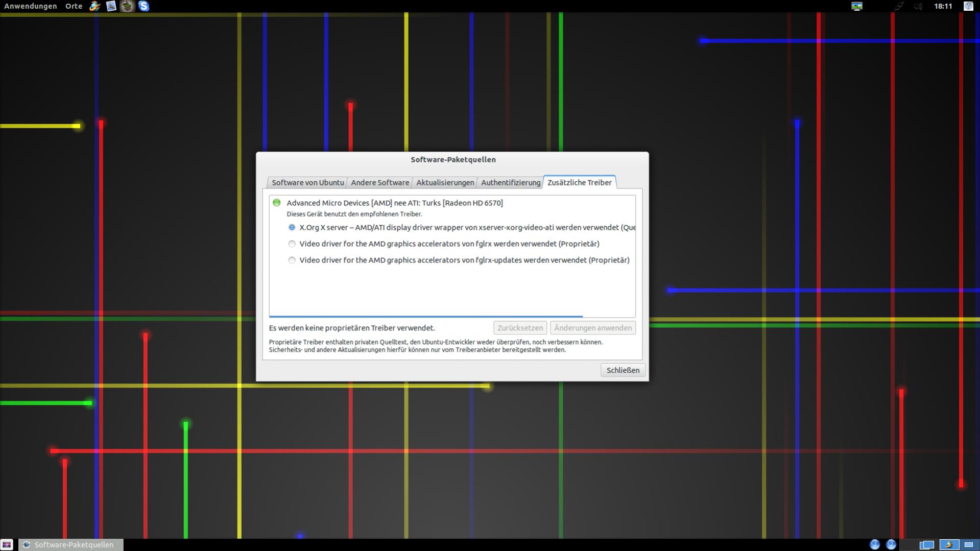Click the green status indicator beside AMD device
This screenshot has height=551, width=980.
click(277, 203)
